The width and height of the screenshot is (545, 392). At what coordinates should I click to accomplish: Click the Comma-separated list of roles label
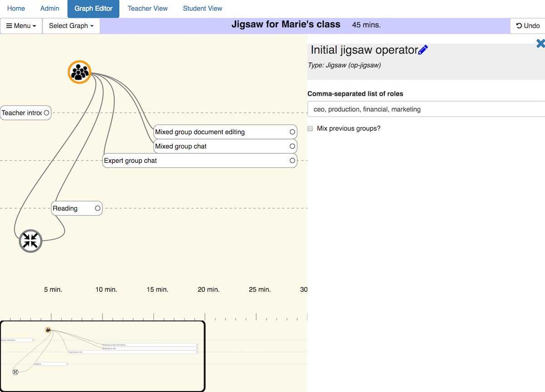point(355,94)
